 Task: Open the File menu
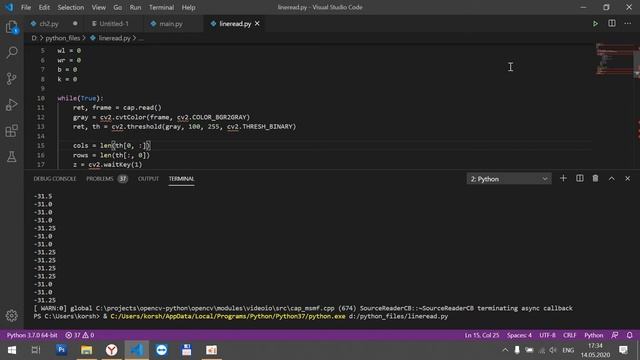pyautogui.click(x=26, y=7)
